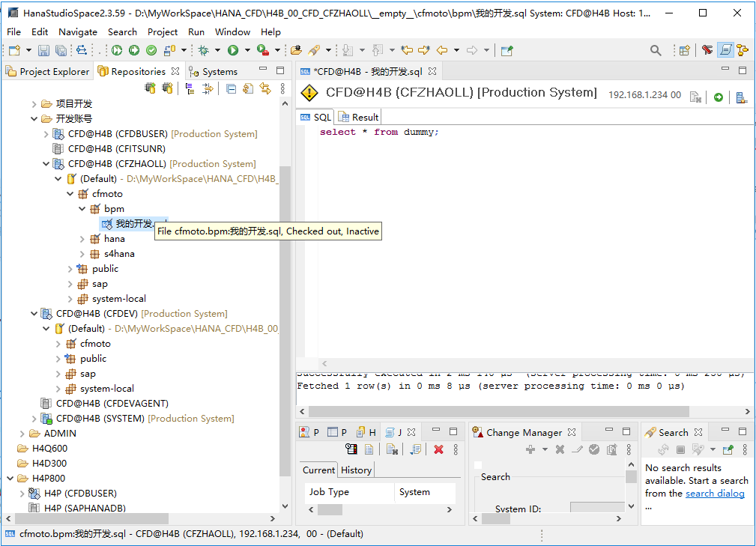Open dropdown arrow beside the main toolbar Run icon
This screenshot has height=546, width=756.
pyautogui.click(x=247, y=50)
